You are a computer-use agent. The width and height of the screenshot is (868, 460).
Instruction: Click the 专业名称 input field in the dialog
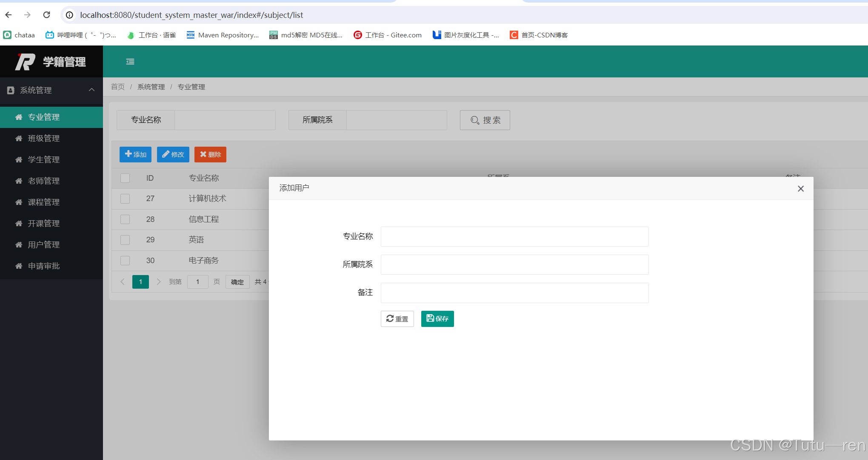tap(514, 237)
